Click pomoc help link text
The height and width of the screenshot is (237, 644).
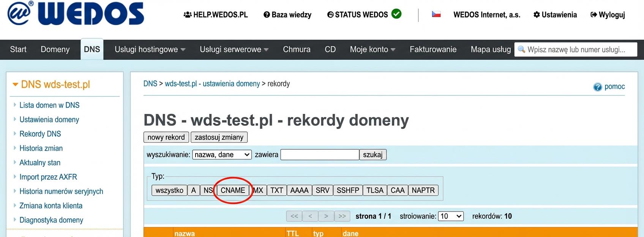tap(615, 87)
